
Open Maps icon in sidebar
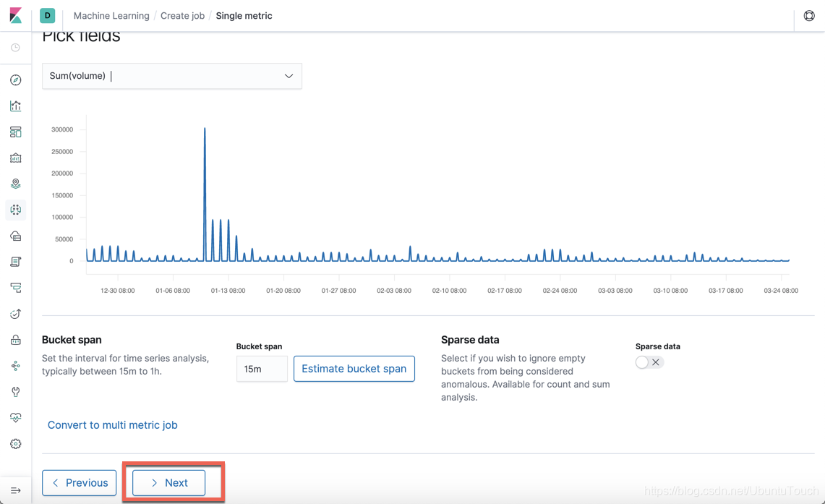coord(16,184)
